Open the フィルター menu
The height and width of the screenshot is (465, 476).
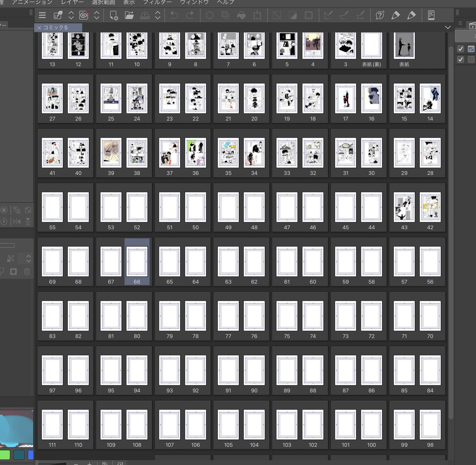(x=157, y=2)
